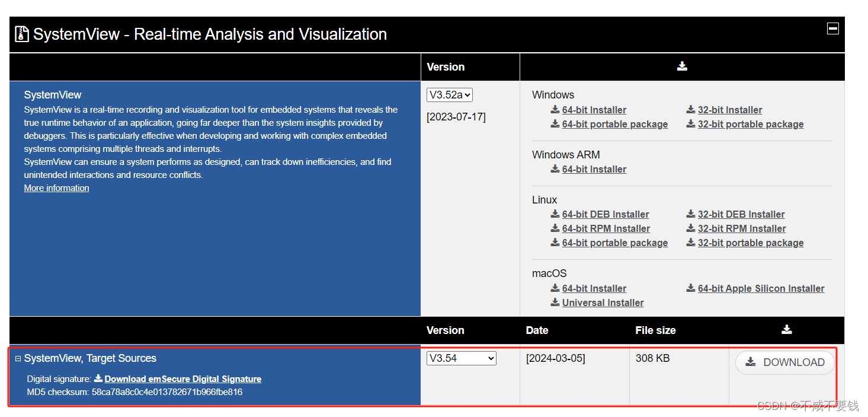
Task: Click download icon in Target Sources header
Action: pos(786,330)
